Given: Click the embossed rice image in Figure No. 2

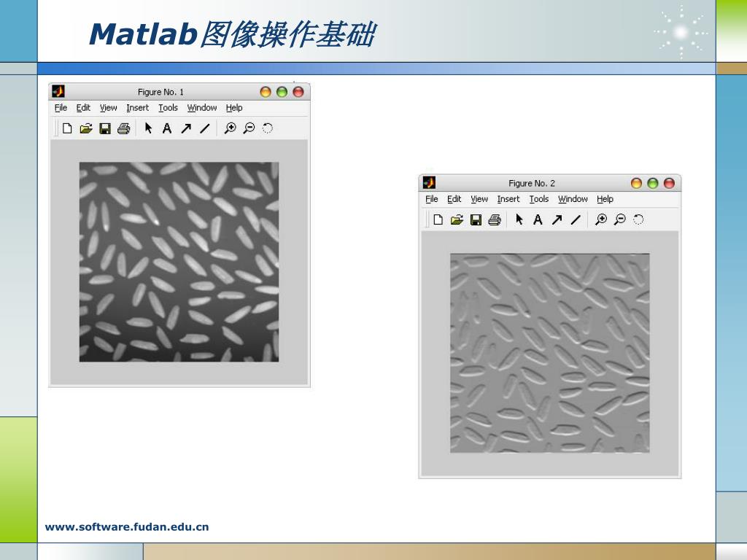Looking at the screenshot, I should point(550,353).
